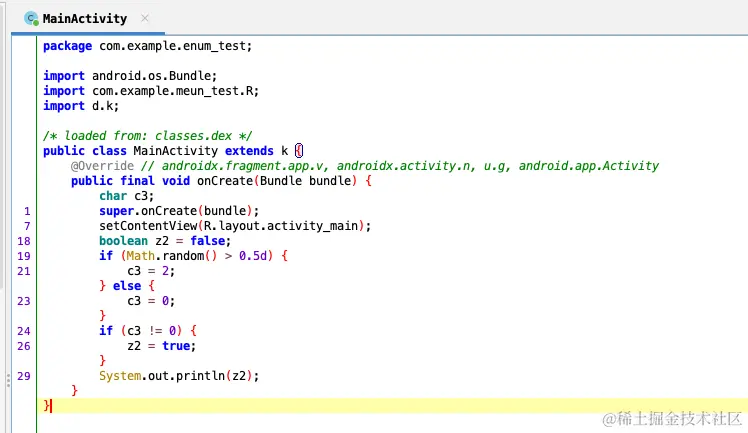Click the loaded from classes.dex comment
The height and width of the screenshot is (433, 748).
tap(147, 135)
